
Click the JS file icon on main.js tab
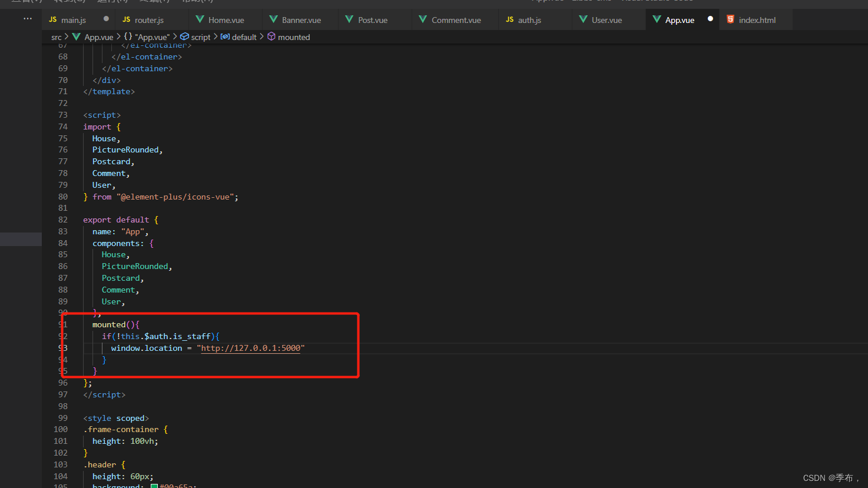click(x=53, y=19)
